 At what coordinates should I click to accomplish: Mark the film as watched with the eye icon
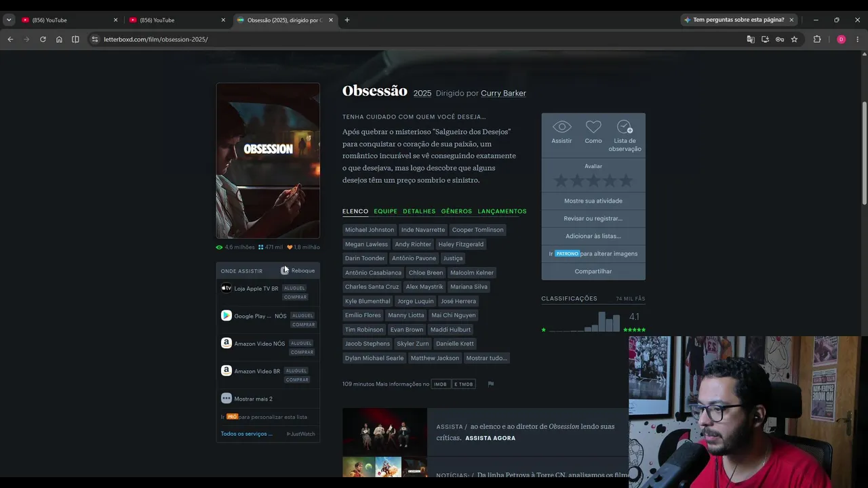coord(561,127)
